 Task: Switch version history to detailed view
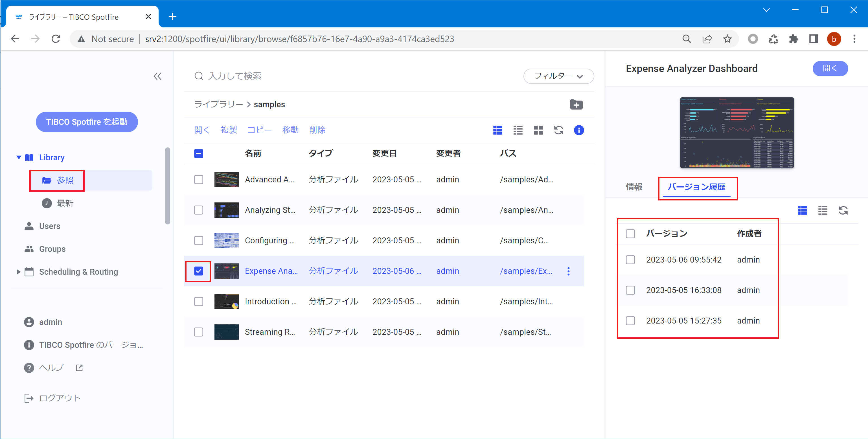802,210
